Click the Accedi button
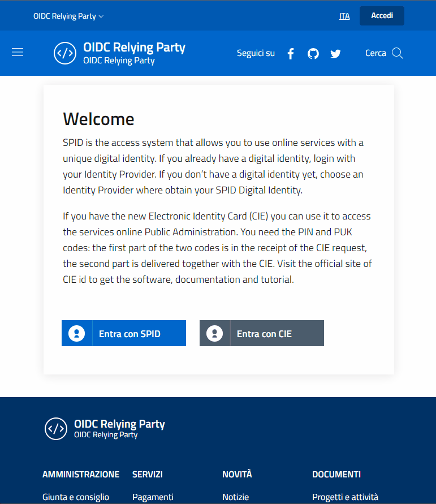 point(382,16)
